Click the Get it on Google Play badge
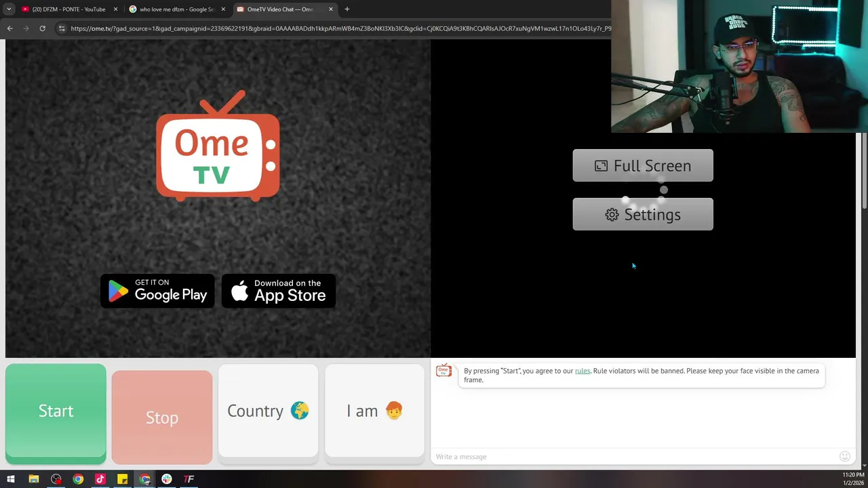Image resolution: width=868 pixels, height=488 pixels. (x=157, y=291)
